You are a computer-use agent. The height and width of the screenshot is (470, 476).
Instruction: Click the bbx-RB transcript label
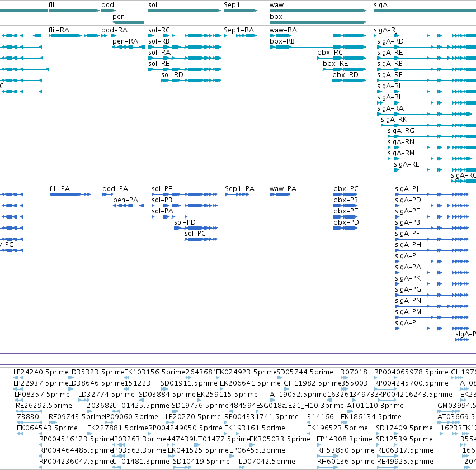[x=282, y=41]
